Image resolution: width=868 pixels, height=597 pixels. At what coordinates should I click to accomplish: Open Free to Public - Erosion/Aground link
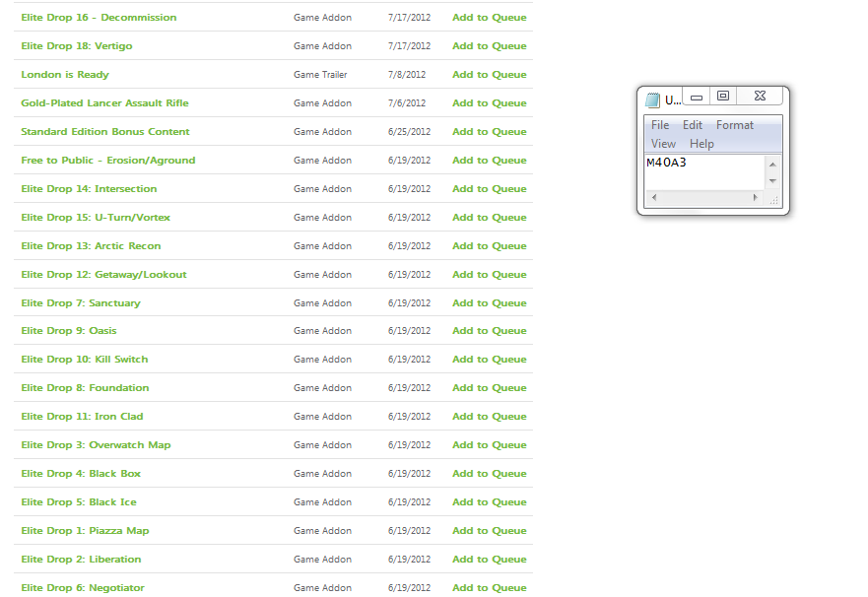pos(108,161)
